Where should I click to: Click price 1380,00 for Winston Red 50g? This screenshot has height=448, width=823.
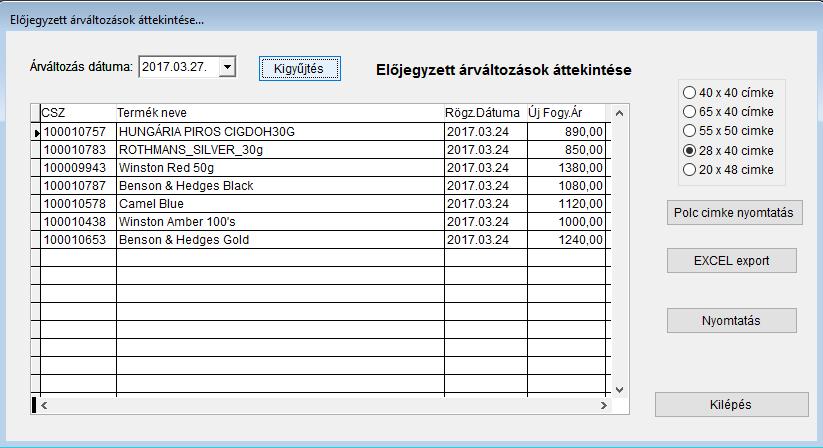566,168
